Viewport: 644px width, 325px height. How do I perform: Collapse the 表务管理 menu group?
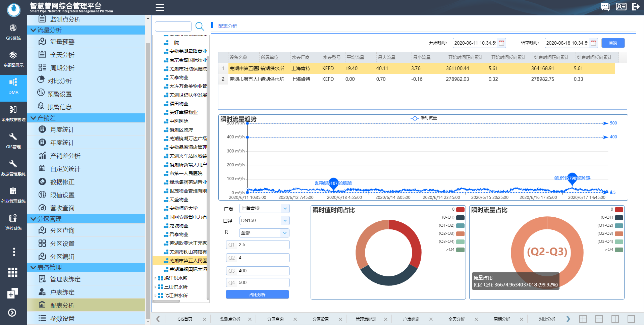point(86,267)
